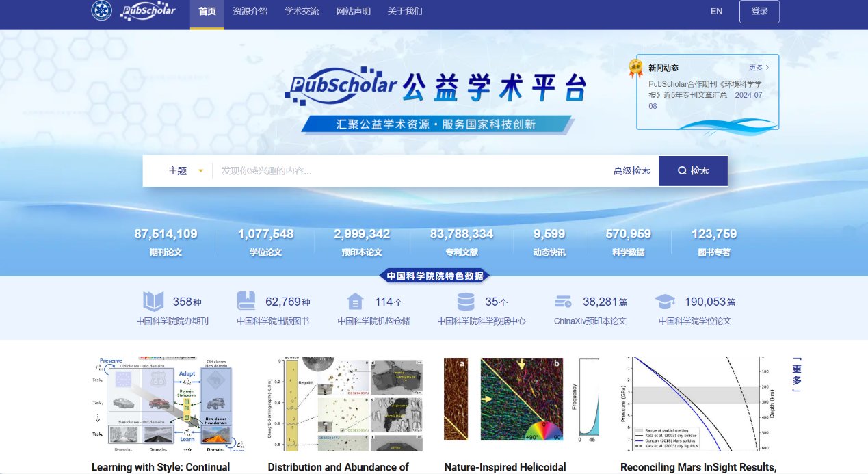Click the open book icon beside 358种
Image resolution: width=868 pixels, height=474 pixels.
pyautogui.click(x=153, y=302)
